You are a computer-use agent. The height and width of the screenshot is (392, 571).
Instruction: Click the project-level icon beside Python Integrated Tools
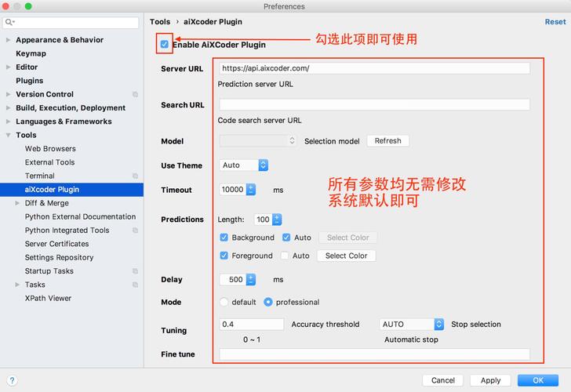coord(135,230)
